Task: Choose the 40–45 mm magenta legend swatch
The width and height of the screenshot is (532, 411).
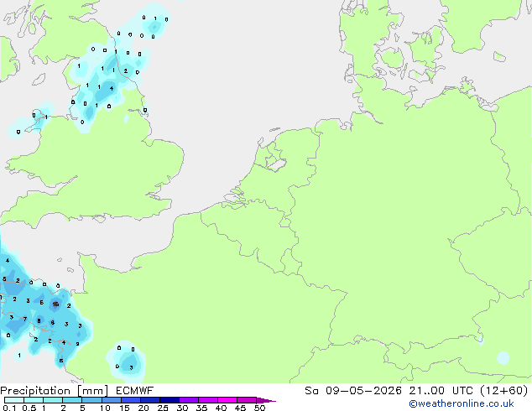Action: pyautogui.click(x=227, y=400)
